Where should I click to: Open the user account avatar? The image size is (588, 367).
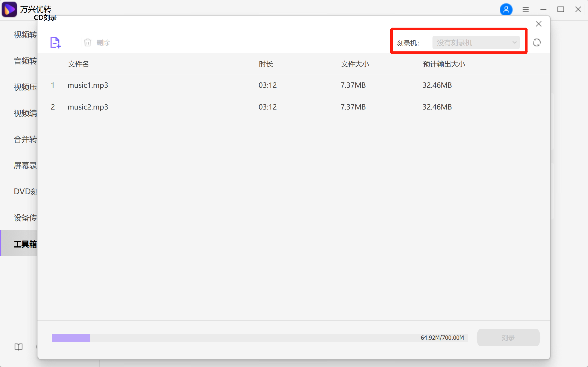coord(506,9)
